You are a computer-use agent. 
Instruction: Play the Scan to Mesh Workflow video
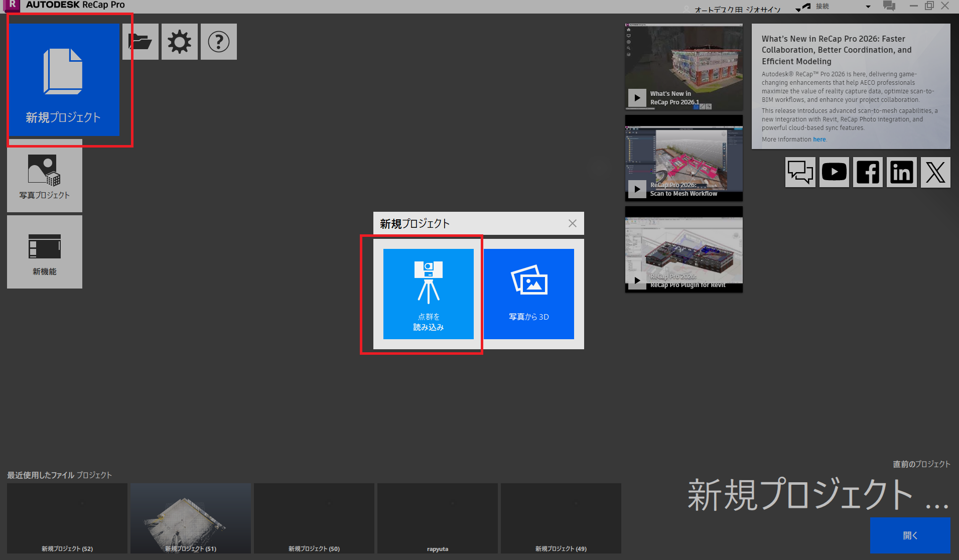(x=637, y=189)
